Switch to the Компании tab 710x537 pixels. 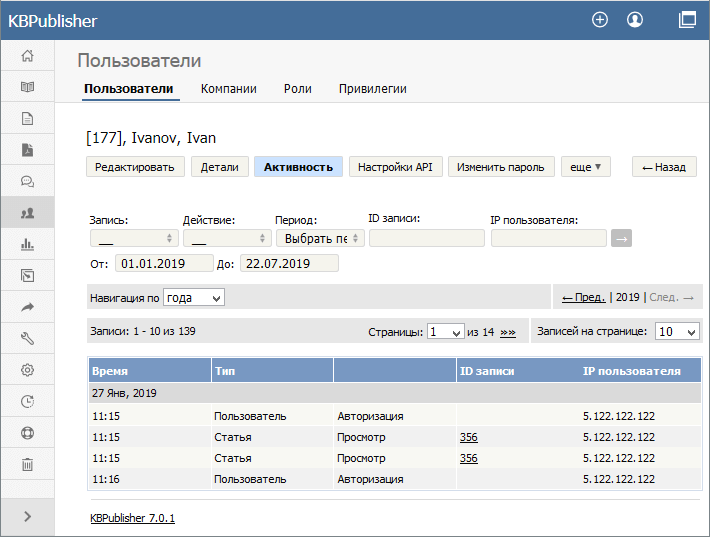point(228,89)
